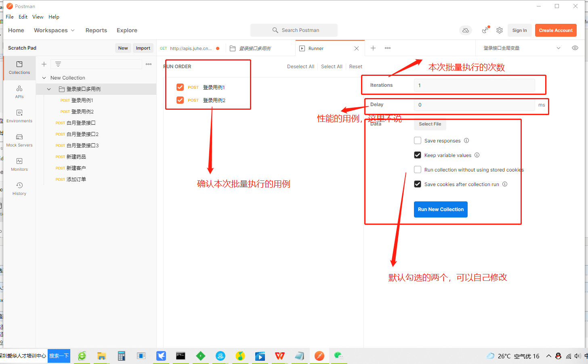The height and width of the screenshot is (364, 588).
Task: Switch to the 登录接口多用例 folder tab
Action: click(261, 48)
